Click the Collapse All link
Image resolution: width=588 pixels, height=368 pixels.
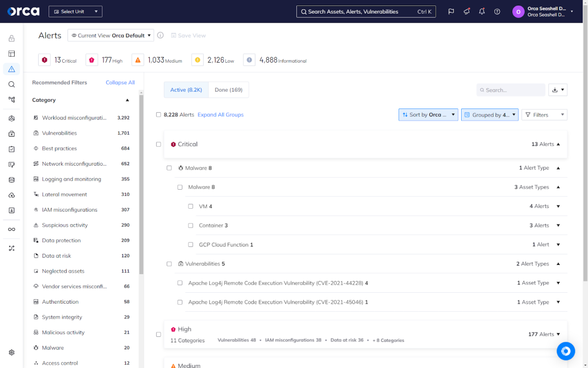click(x=120, y=82)
